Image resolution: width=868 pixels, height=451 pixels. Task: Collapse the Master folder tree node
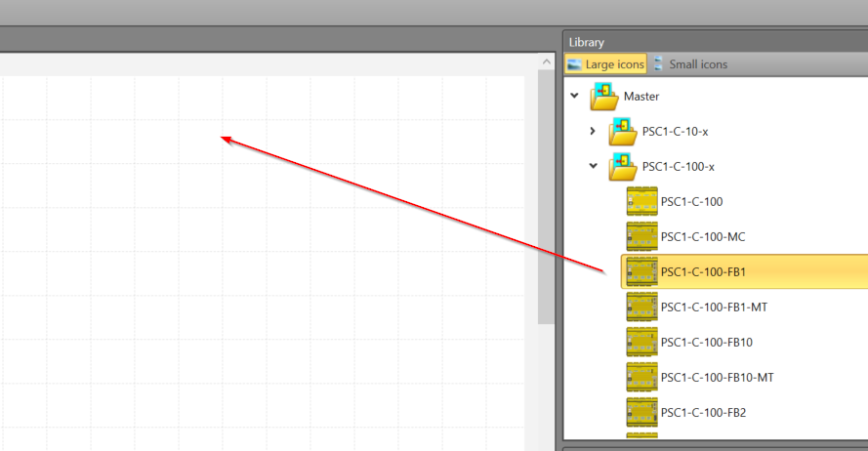click(x=575, y=96)
